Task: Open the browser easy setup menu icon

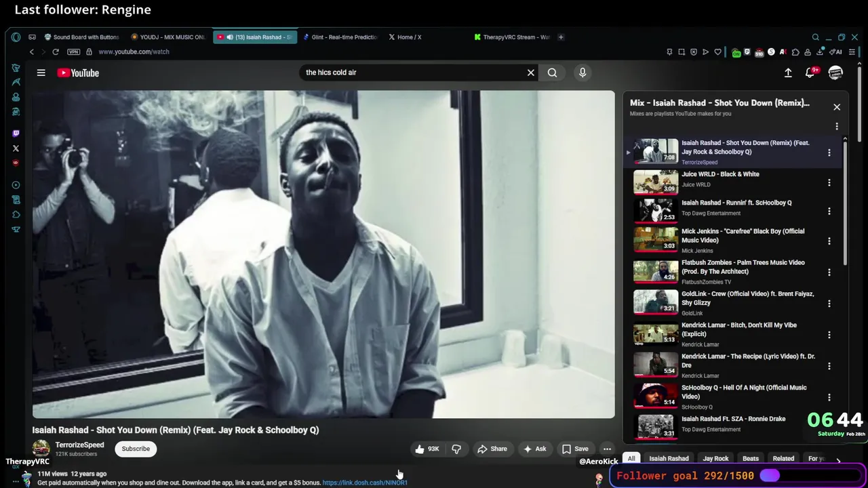Action: point(852,52)
